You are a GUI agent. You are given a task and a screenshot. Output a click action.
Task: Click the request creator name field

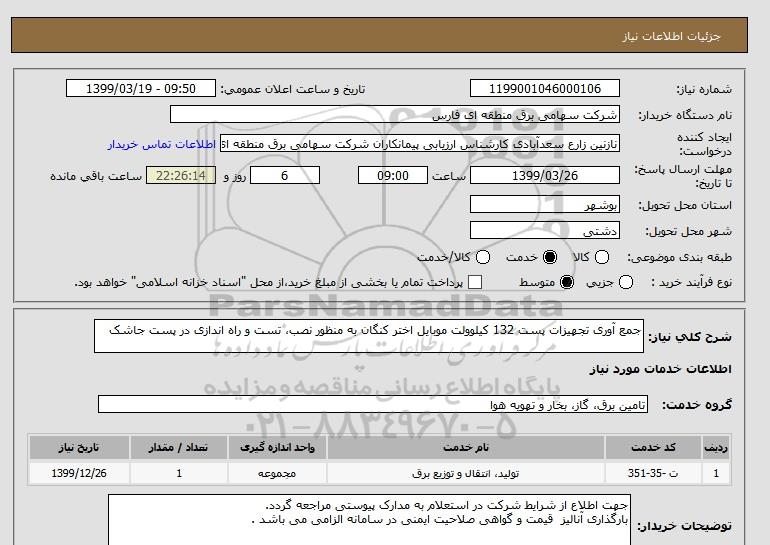tap(420, 143)
